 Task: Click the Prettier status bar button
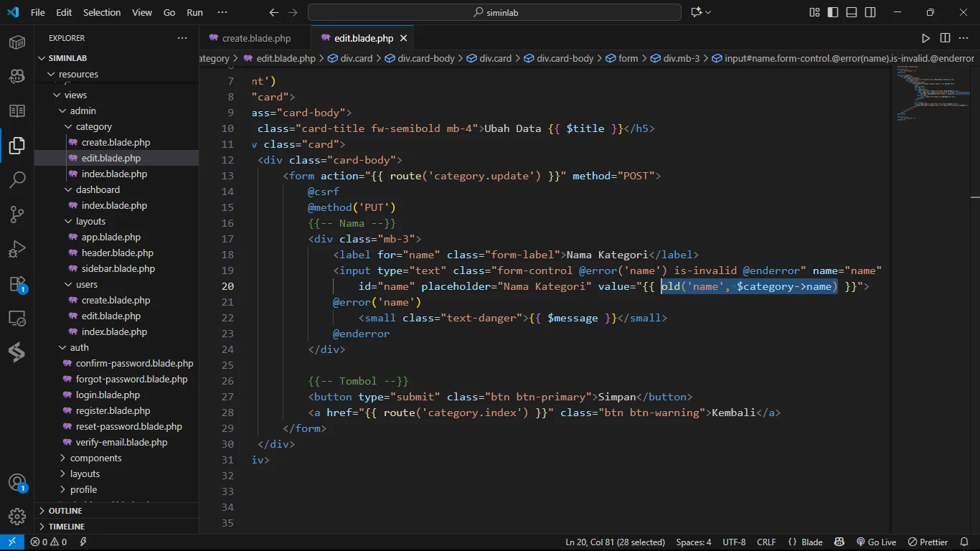click(928, 542)
